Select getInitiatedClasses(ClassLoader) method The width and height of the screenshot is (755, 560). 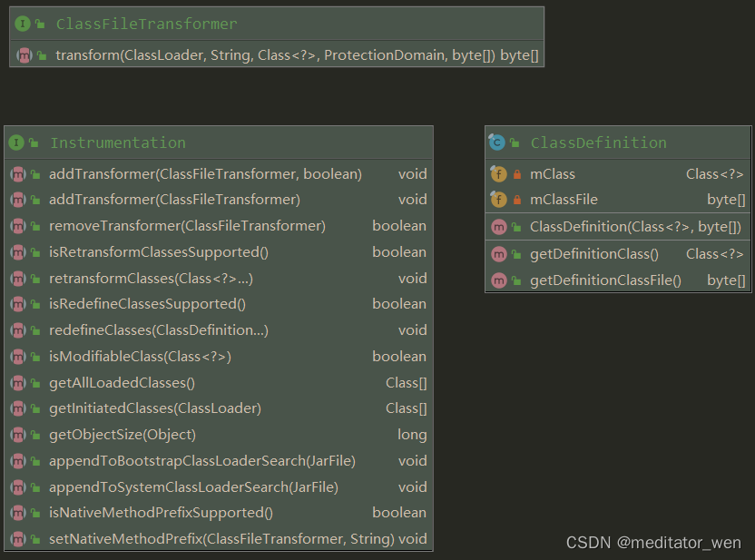pyautogui.click(x=155, y=408)
